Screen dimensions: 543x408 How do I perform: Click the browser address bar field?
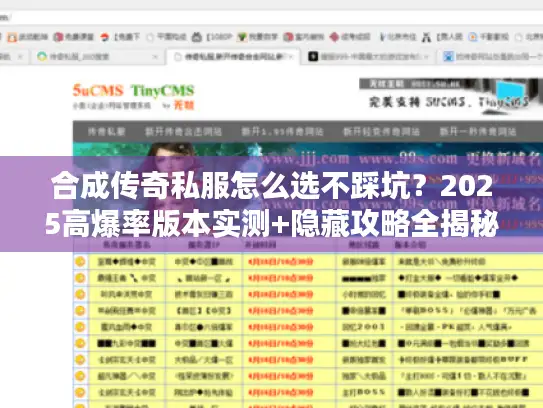[272, 17]
